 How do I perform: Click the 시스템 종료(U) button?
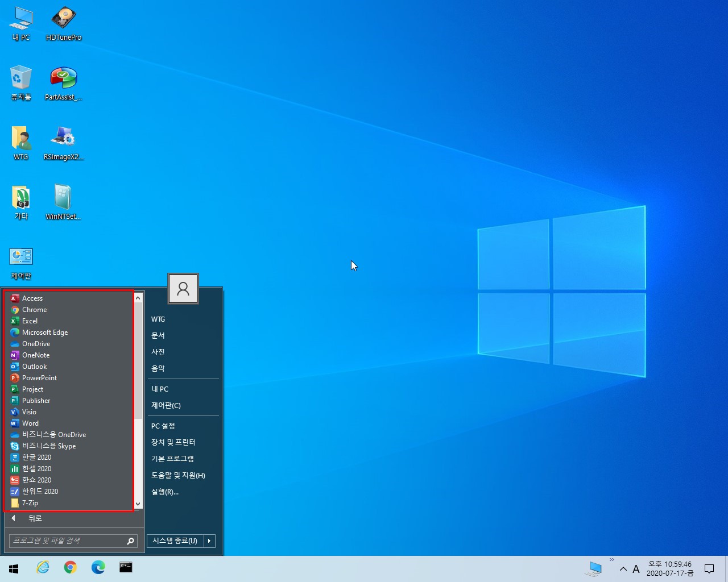click(175, 541)
